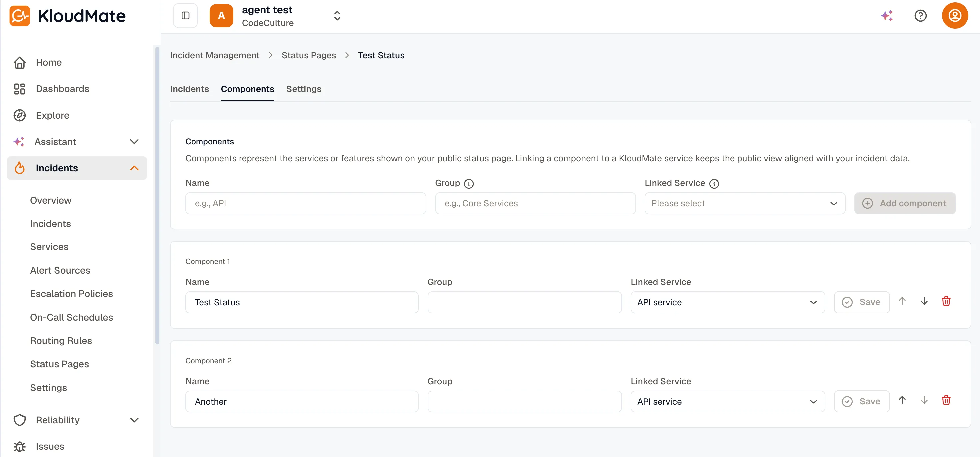Viewport: 980px width, 457px height.
Task: Collapse the Incidents sidebar section chevron
Action: (x=134, y=168)
